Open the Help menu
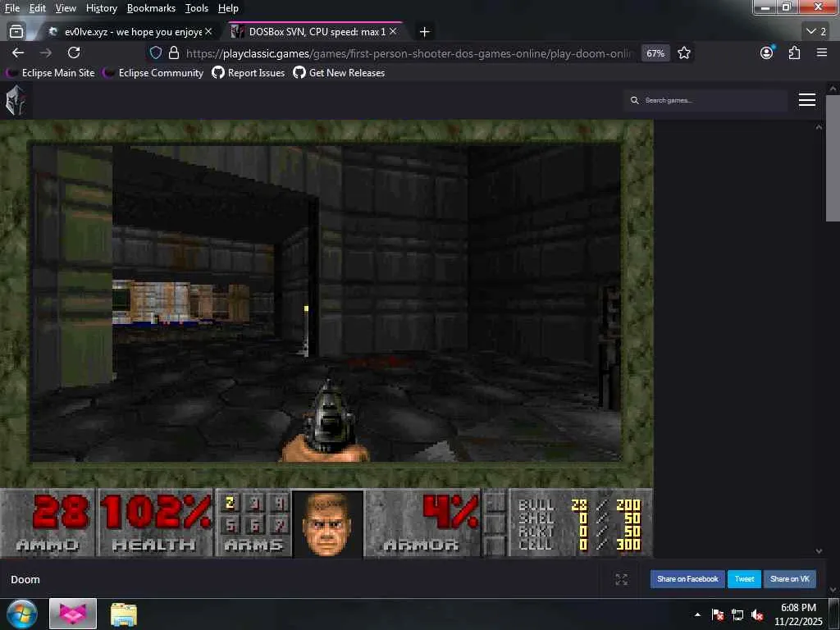The height and width of the screenshot is (630, 840). click(x=228, y=8)
